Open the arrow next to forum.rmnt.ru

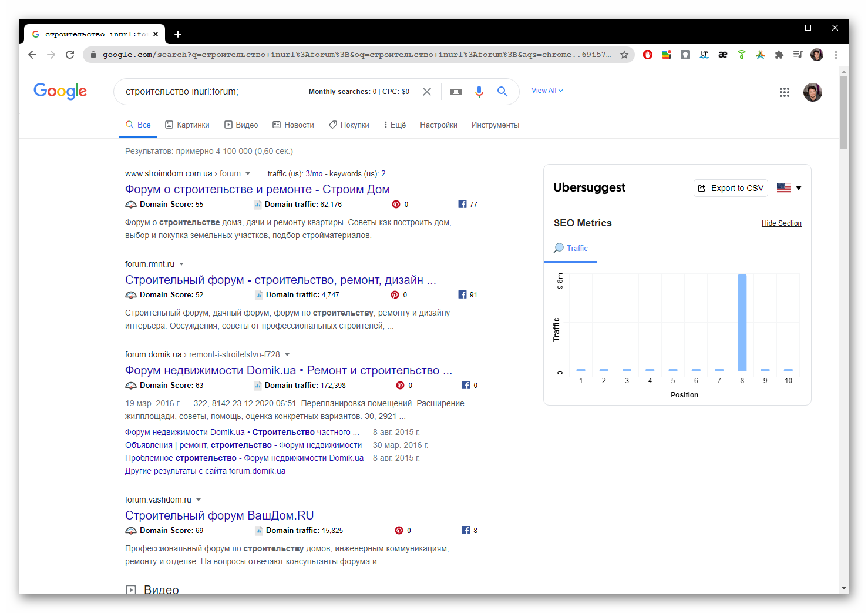[x=181, y=264]
